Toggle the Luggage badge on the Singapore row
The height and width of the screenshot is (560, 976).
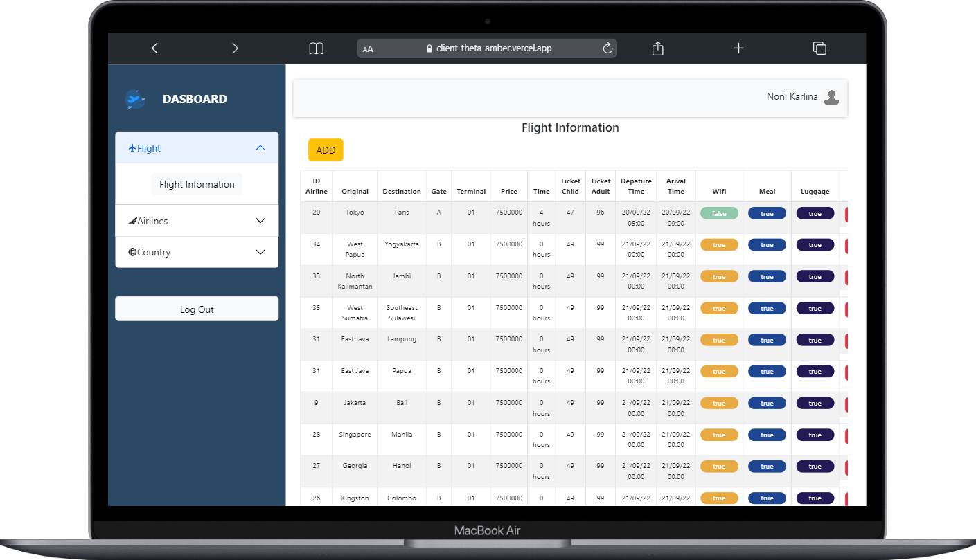[815, 435]
